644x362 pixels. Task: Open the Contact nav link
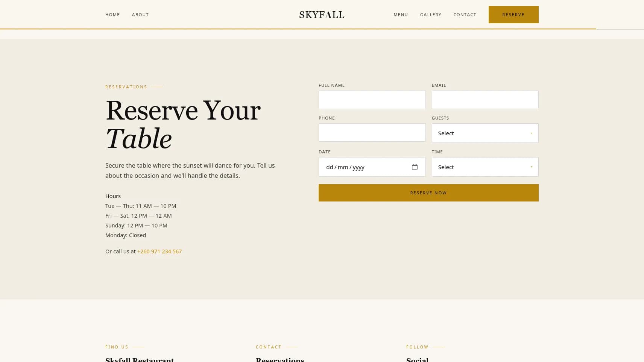coord(465,15)
